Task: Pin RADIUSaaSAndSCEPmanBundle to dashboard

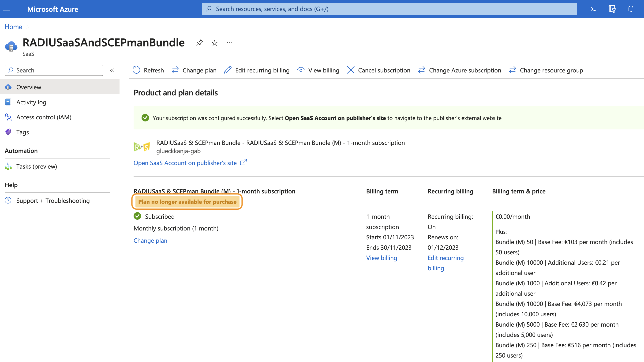Action: pos(199,43)
